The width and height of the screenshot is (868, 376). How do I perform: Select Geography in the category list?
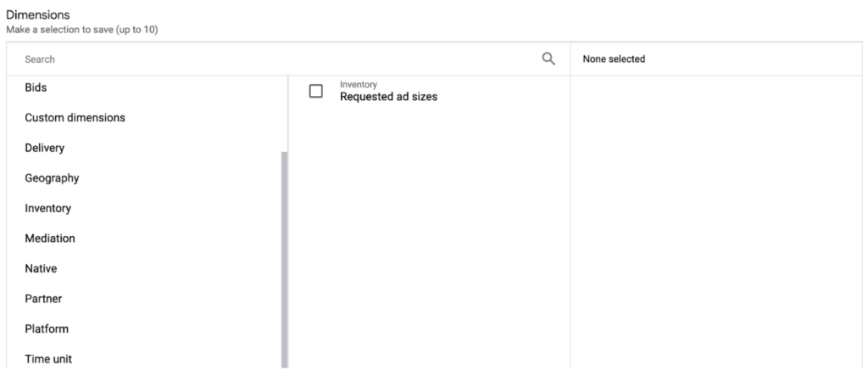click(x=52, y=178)
